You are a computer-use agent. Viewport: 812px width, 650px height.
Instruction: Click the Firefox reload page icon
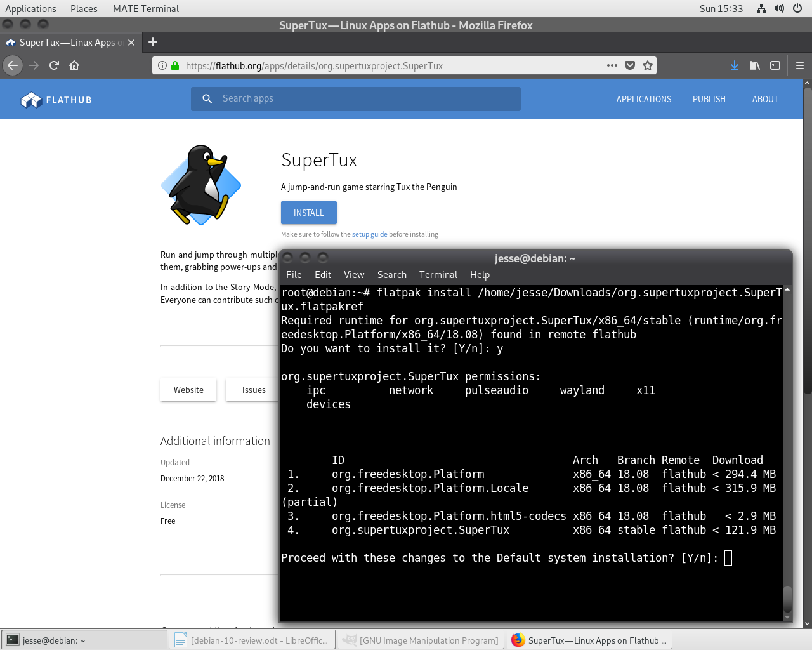[x=54, y=65]
